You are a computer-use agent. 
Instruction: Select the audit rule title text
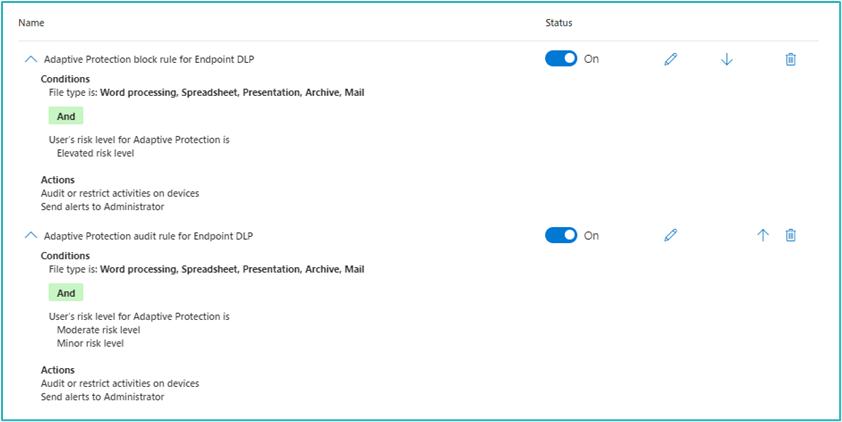click(x=148, y=236)
